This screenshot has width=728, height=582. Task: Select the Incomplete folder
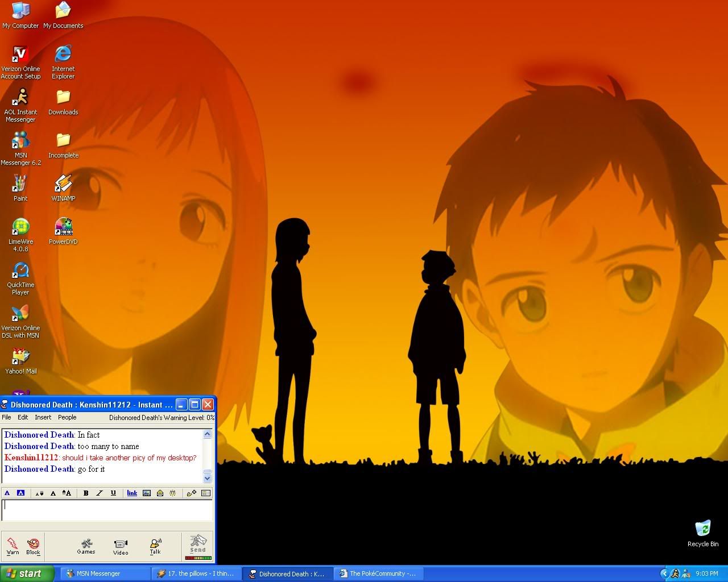tap(63, 145)
